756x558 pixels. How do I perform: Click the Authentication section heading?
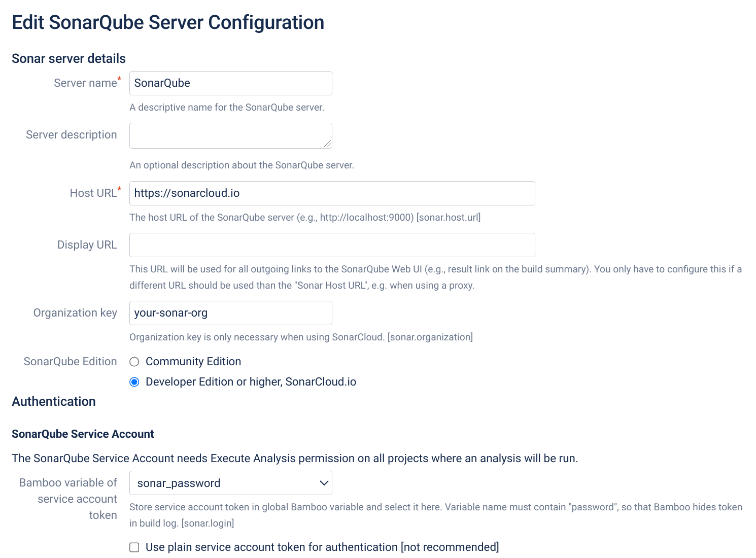point(53,401)
